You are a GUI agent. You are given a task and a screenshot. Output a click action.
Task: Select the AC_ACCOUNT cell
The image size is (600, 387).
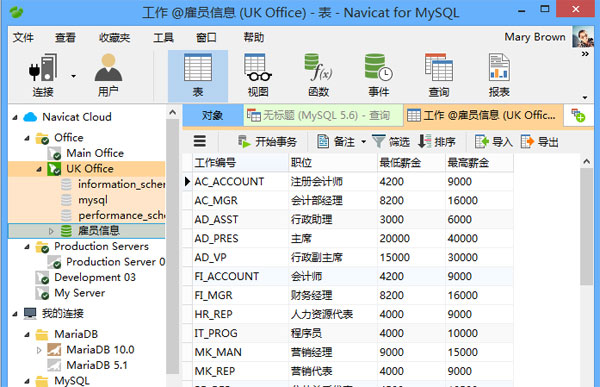coord(240,181)
